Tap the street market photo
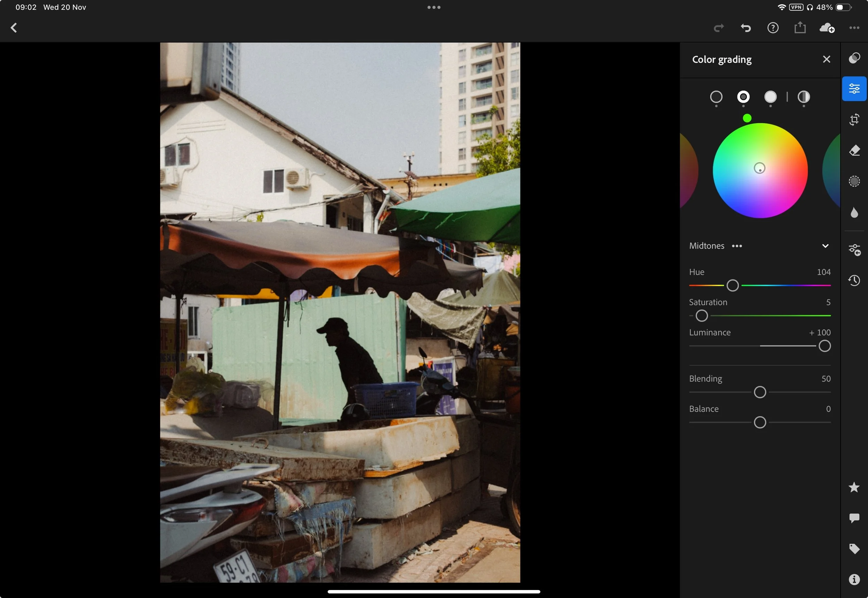Image resolution: width=868 pixels, height=598 pixels. coord(340,313)
